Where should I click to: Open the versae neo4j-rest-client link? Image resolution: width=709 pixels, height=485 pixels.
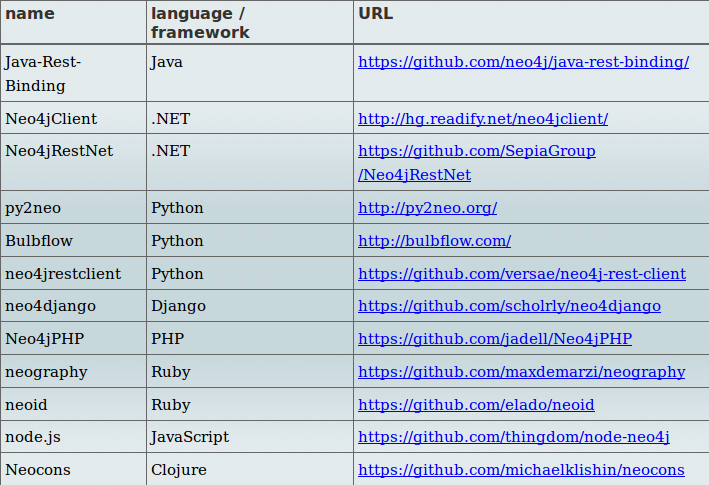(522, 274)
